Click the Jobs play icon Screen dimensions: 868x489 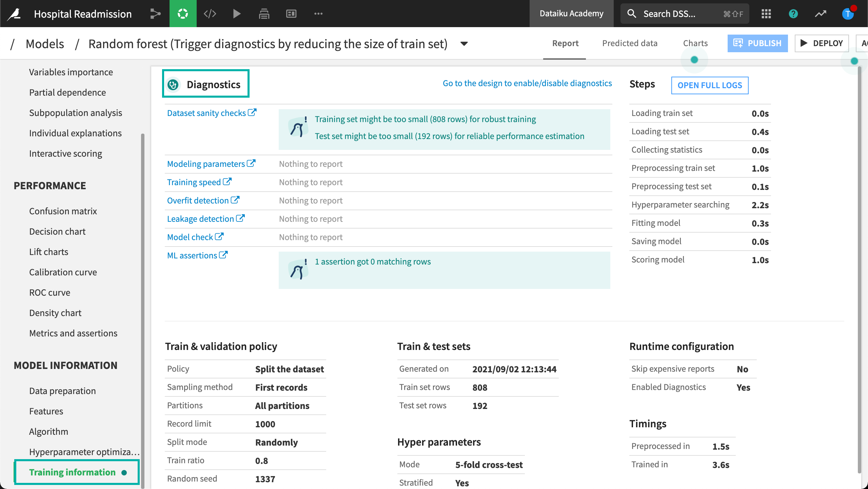(x=237, y=14)
